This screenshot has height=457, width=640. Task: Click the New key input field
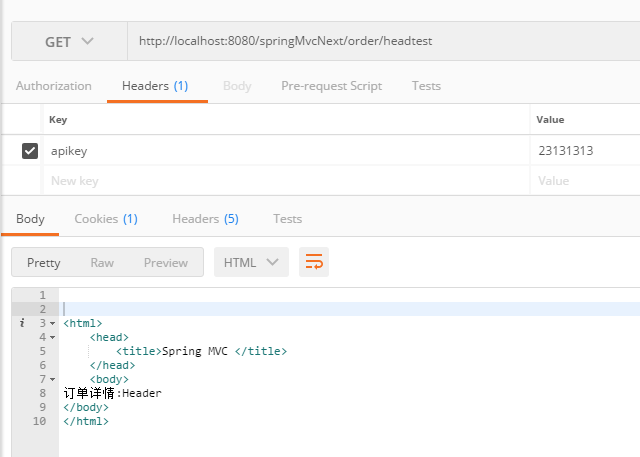pyautogui.click(x=280, y=181)
